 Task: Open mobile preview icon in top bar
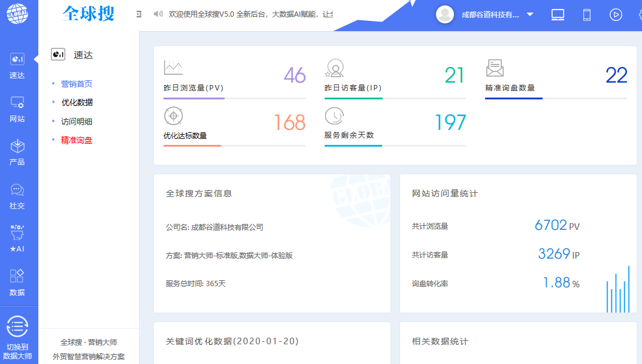[x=587, y=14]
